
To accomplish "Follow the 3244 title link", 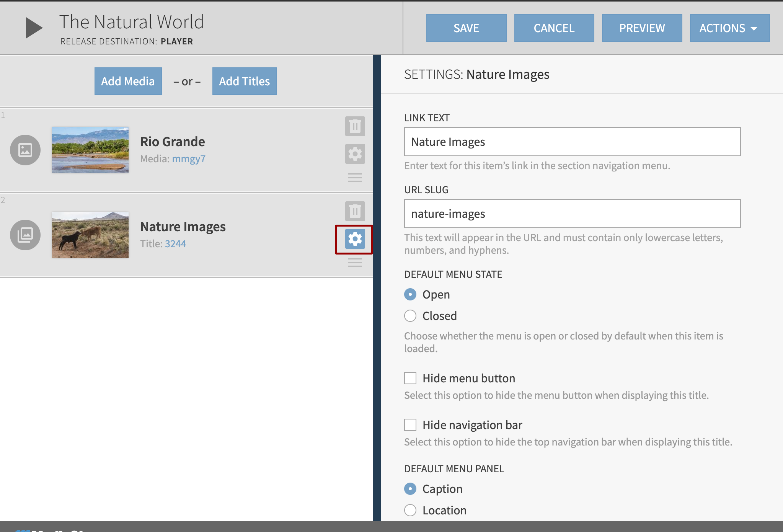I will (x=175, y=244).
